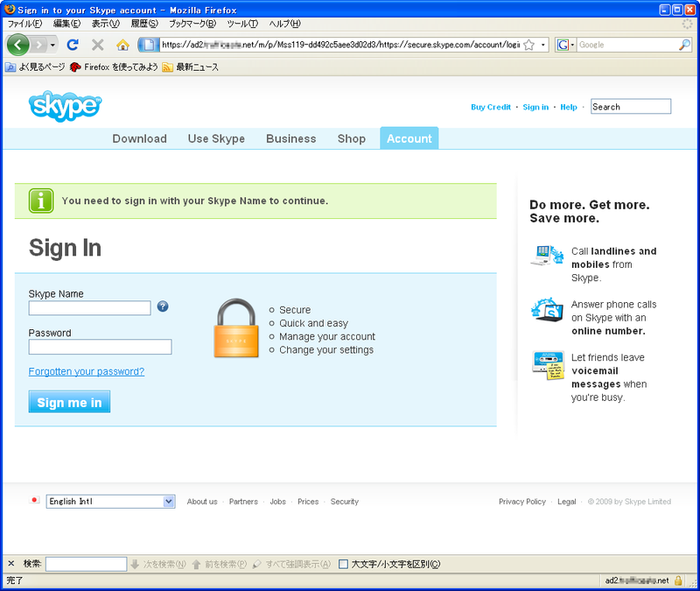700x591 pixels.
Task: Open the 履歴(S) menu
Action: pyautogui.click(x=144, y=24)
